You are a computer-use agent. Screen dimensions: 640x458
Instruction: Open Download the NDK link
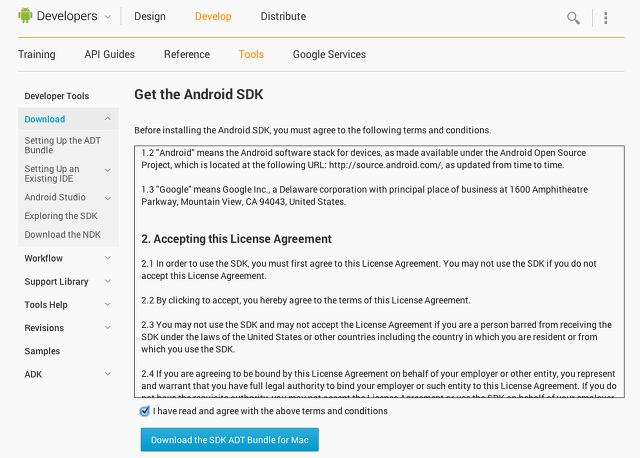click(62, 235)
